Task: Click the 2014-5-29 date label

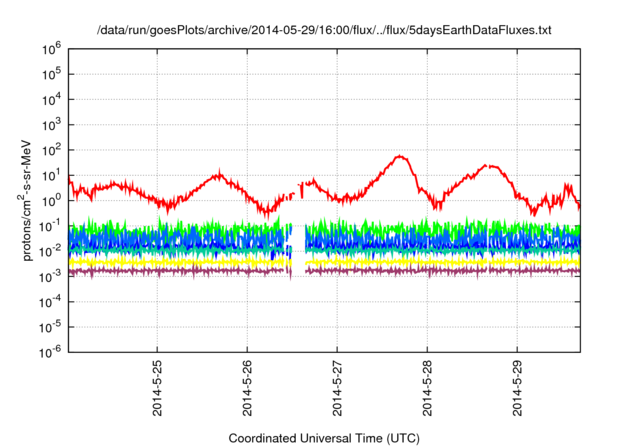Action: [517, 388]
